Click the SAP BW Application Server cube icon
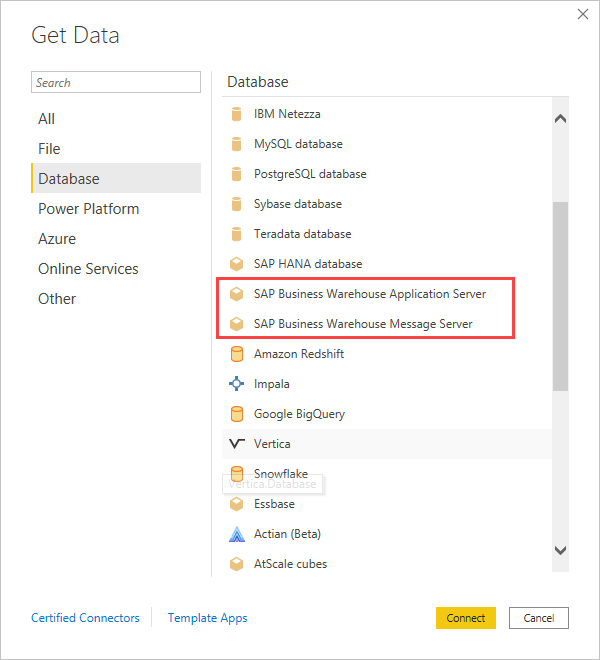The height and width of the screenshot is (660, 600). coord(237,294)
